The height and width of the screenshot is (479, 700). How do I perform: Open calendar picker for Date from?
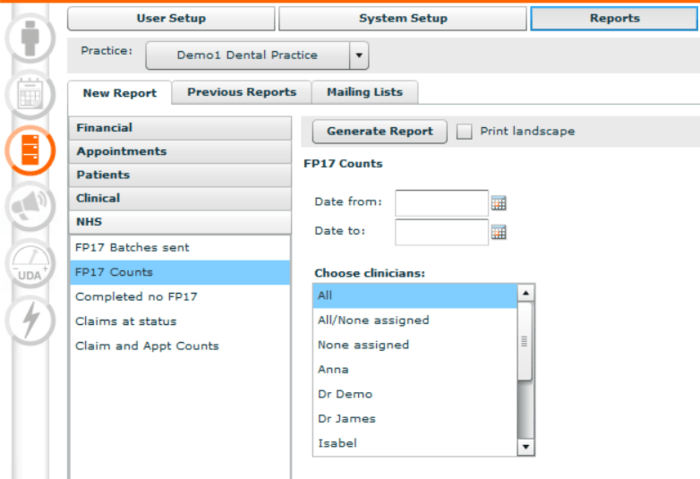pos(499,203)
